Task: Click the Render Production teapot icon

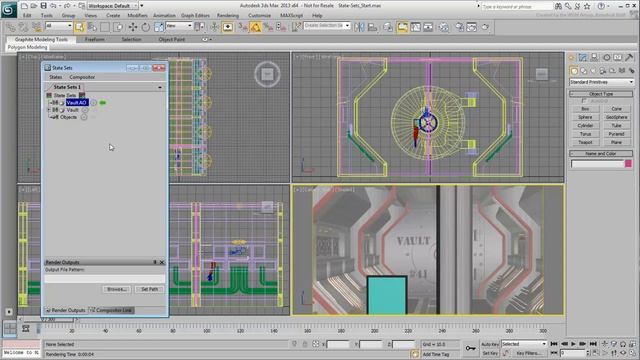Action: coord(485,27)
